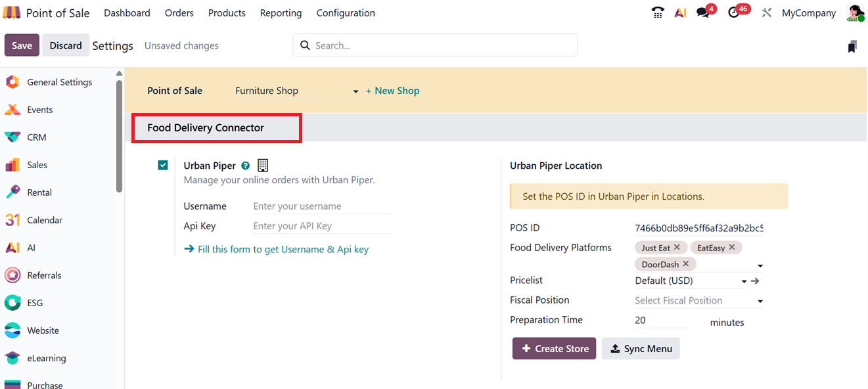Click the phone VoIP icon in top bar
The width and height of the screenshot is (868, 389).
click(657, 13)
